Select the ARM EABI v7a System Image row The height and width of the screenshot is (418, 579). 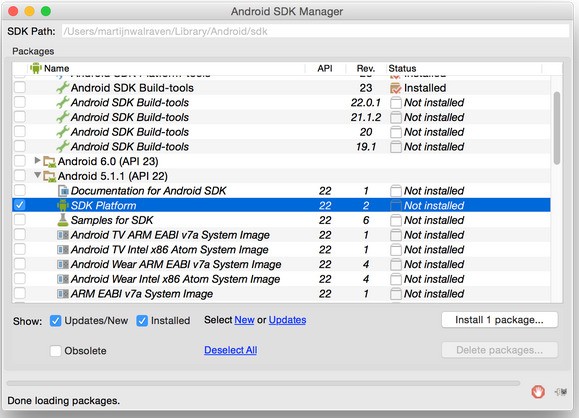(281, 294)
